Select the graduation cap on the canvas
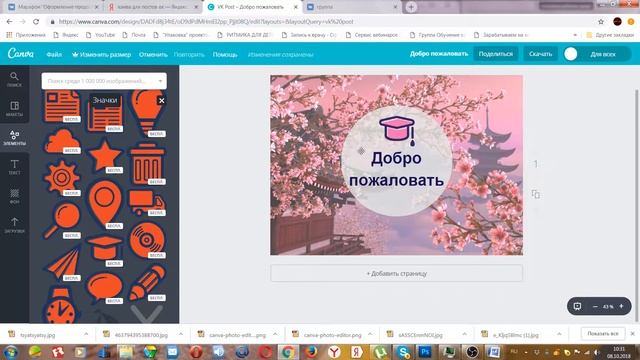 coord(397,131)
